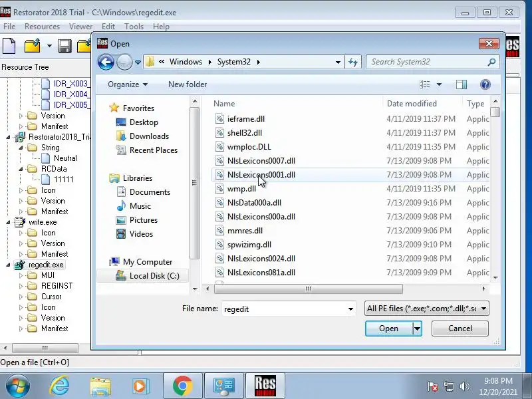532x399 pixels.
Task: Open the view options dropdown arrow
Action: tap(439, 84)
